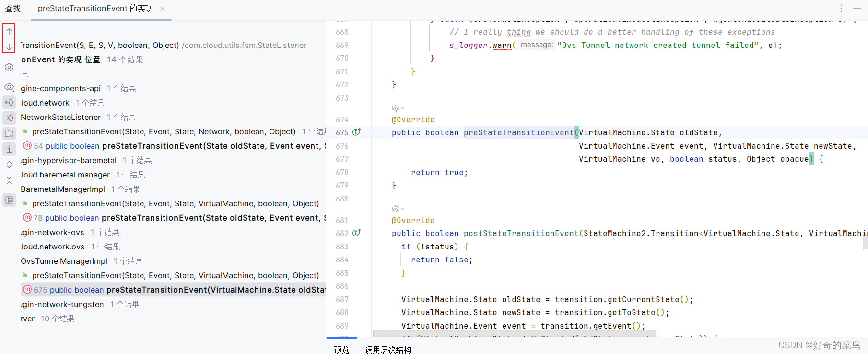Click the message: parameter hint on line 669
Screen dimensions: 868x354
coord(537,45)
